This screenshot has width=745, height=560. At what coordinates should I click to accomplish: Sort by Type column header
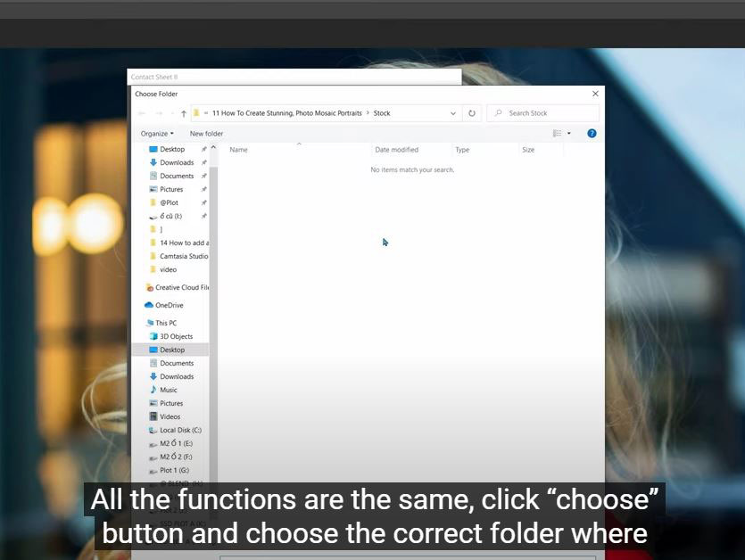click(x=462, y=150)
